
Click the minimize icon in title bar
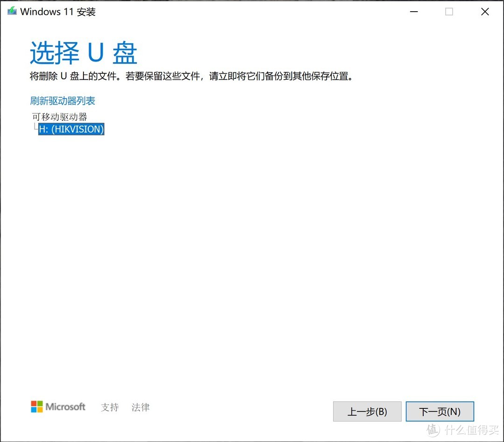click(413, 12)
